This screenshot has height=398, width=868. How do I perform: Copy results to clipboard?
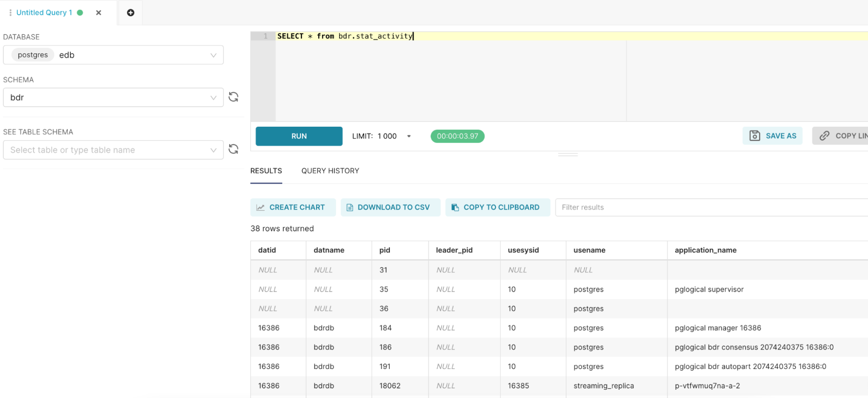(x=497, y=207)
